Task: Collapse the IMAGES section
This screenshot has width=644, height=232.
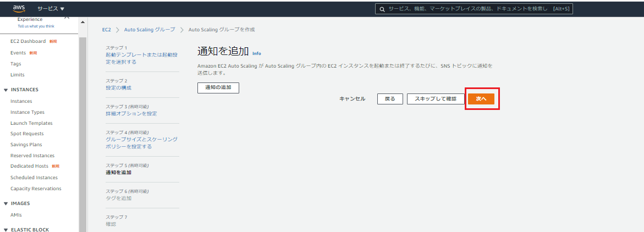Action: 5,203
